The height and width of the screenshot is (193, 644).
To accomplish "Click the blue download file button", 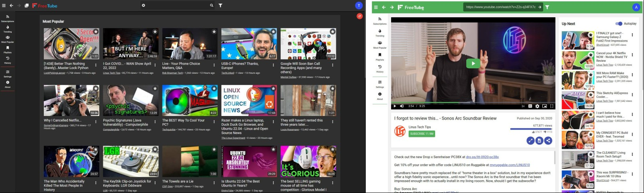I will [x=539, y=140].
